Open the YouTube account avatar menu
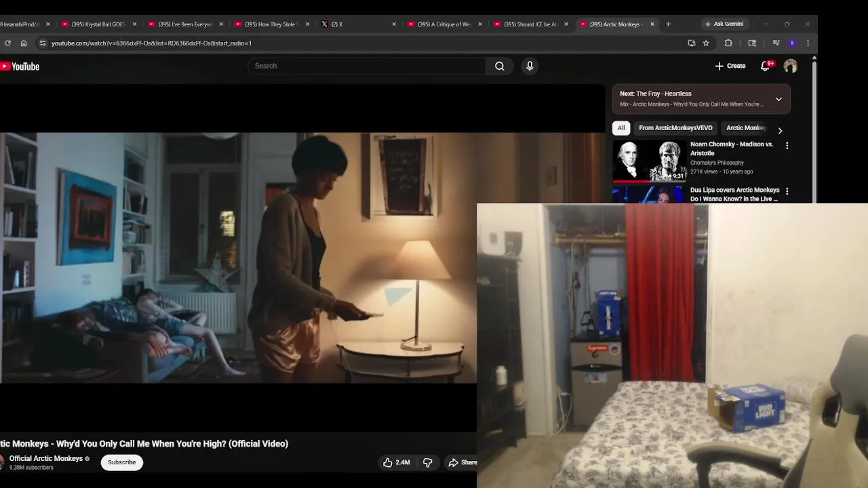 pos(790,66)
